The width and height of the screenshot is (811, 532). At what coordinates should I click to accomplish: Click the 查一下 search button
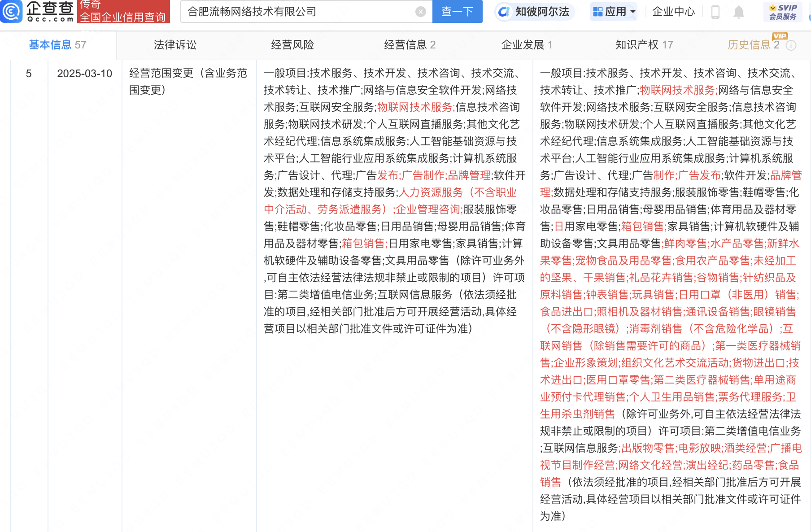(457, 12)
